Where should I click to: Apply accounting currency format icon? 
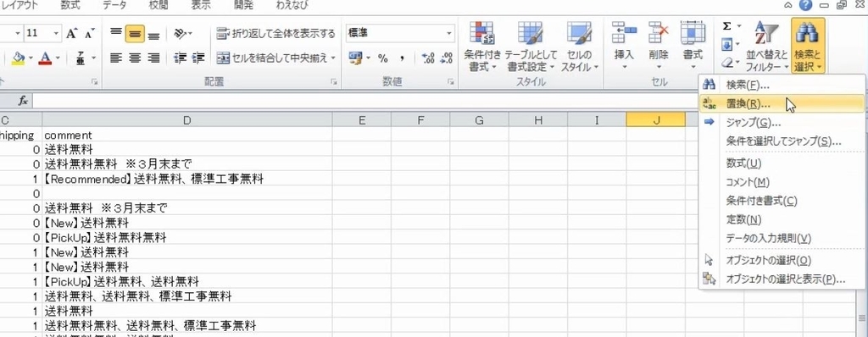point(355,58)
